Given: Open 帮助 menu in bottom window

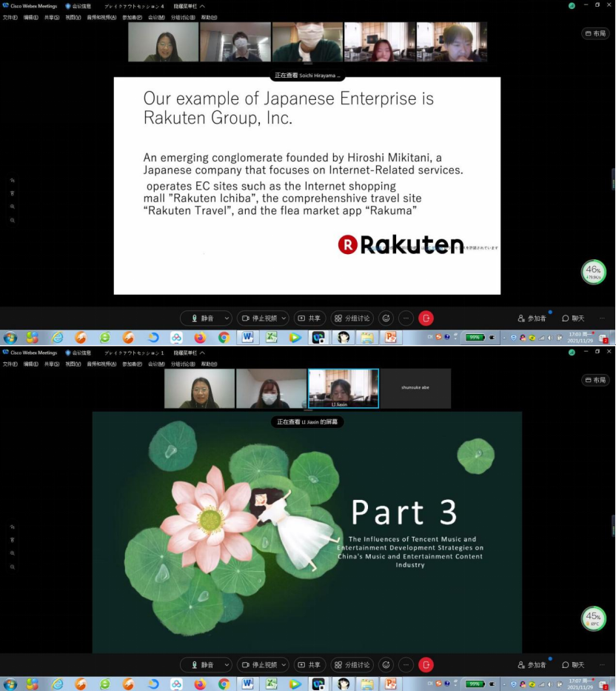Looking at the screenshot, I should tap(210, 364).
